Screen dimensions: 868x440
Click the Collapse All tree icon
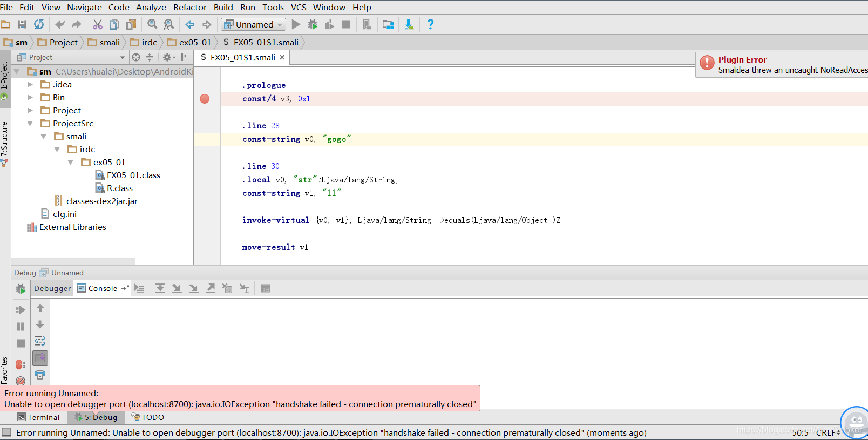[x=150, y=57]
